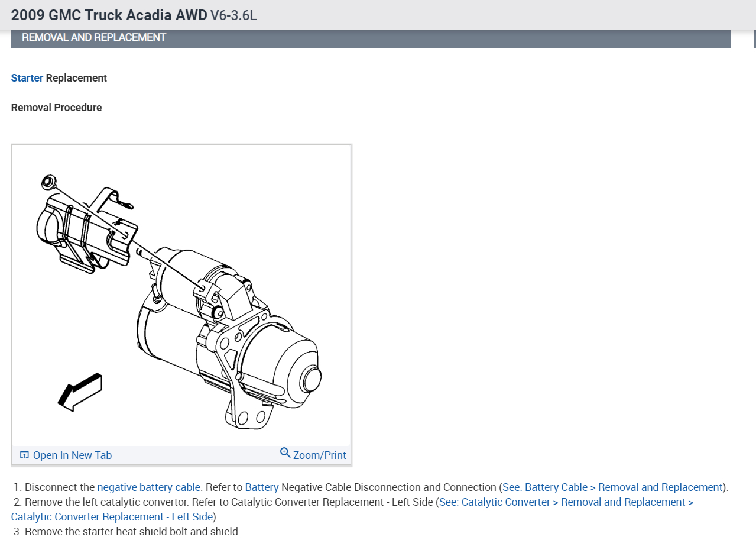Screen dimensions: 756x540
Task: Open diagram via Open In New Tab link
Action: pyautogui.click(x=72, y=455)
